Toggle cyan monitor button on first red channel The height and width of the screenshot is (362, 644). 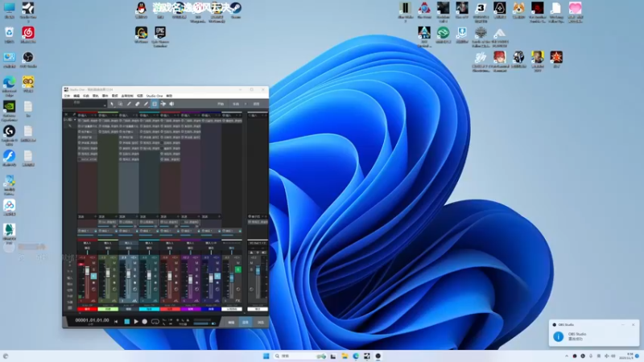coord(93,276)
